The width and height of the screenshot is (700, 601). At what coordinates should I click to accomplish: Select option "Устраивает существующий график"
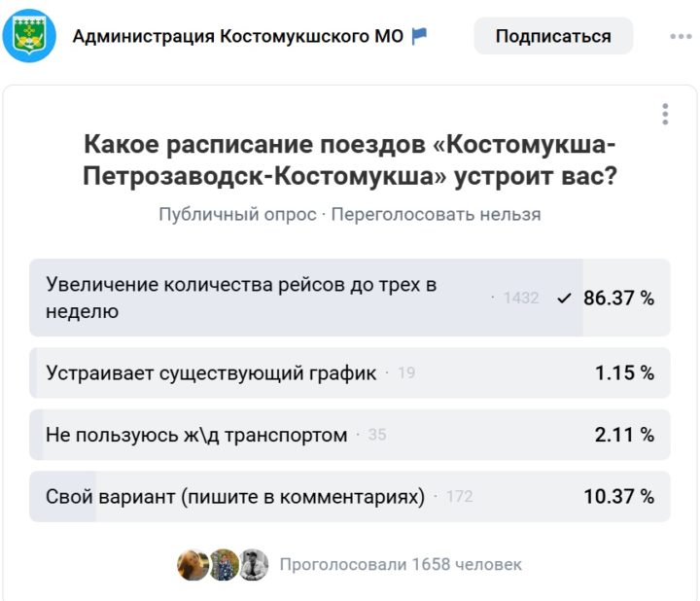[x=211, y=372]
